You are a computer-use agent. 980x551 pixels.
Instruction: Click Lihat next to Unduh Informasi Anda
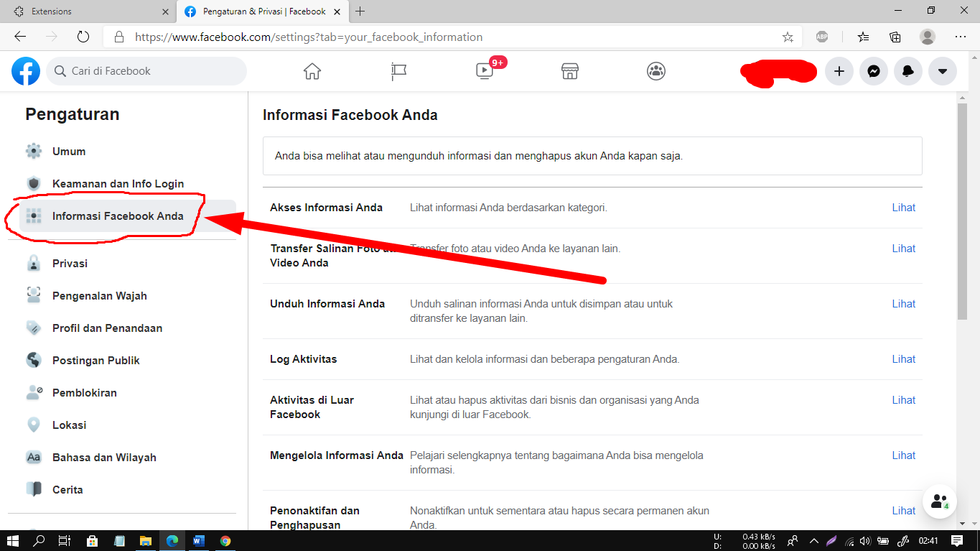coord(902,303)
